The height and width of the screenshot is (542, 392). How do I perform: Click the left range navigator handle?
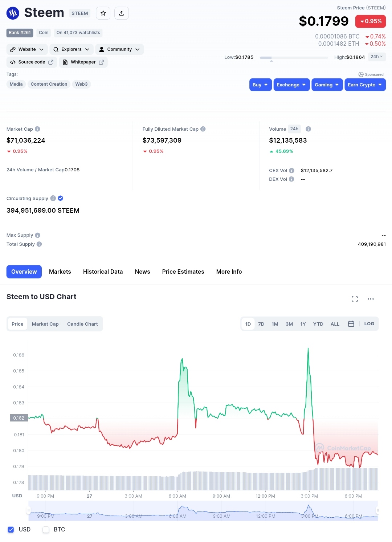(28, 510)
